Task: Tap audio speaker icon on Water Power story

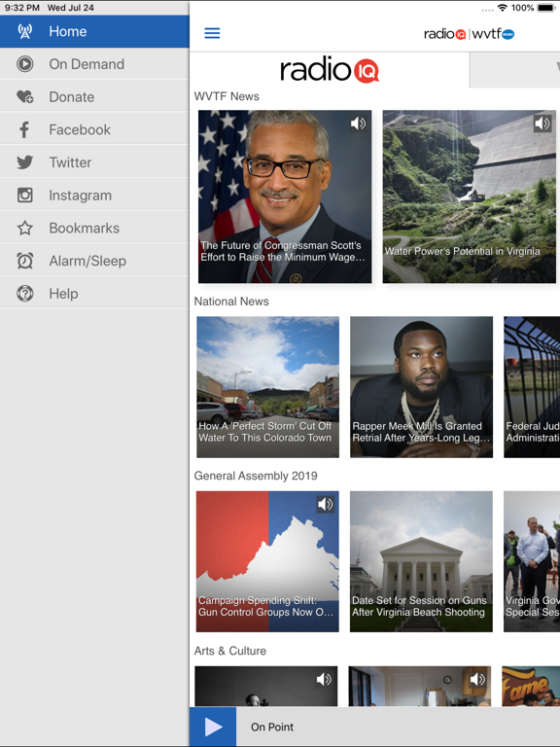Action: click(542, 124)
